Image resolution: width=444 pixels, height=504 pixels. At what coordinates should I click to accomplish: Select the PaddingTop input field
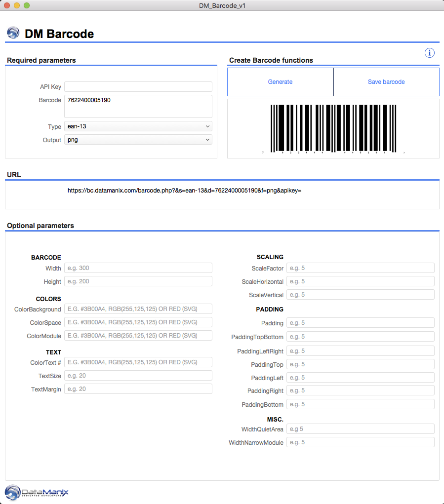(x=361, y=364)
